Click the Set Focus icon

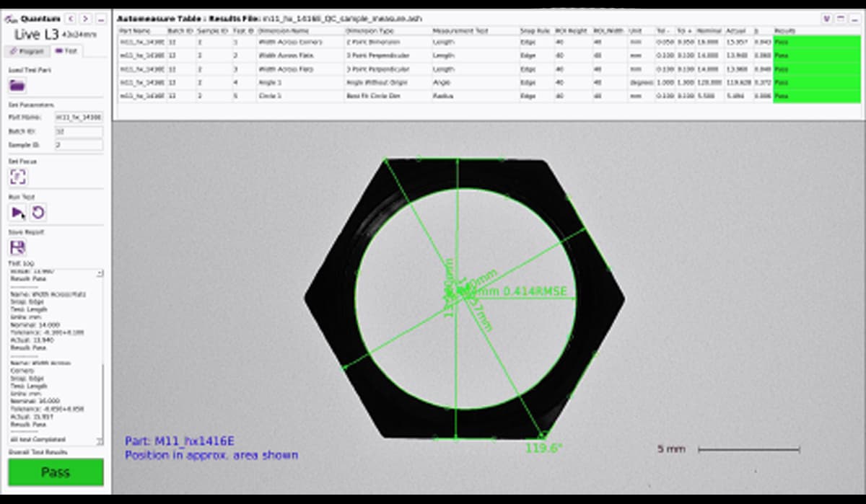point(17,177)
